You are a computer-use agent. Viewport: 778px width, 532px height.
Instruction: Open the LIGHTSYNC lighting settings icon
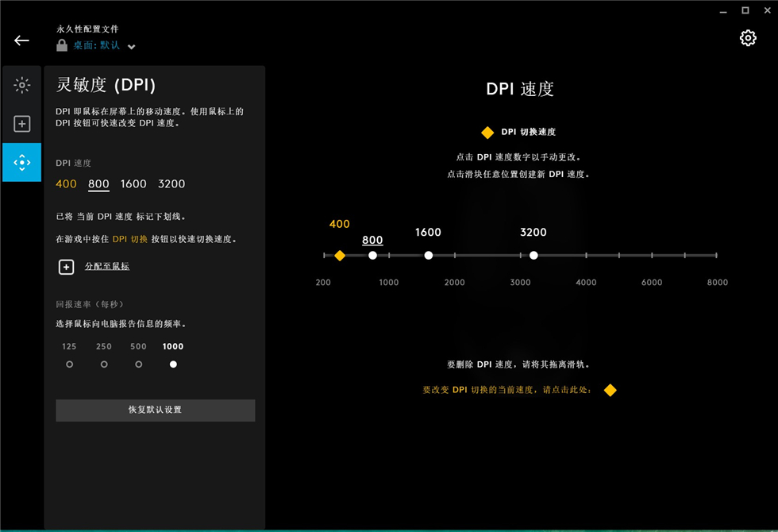pyautogui.click(x=21, y=84)
